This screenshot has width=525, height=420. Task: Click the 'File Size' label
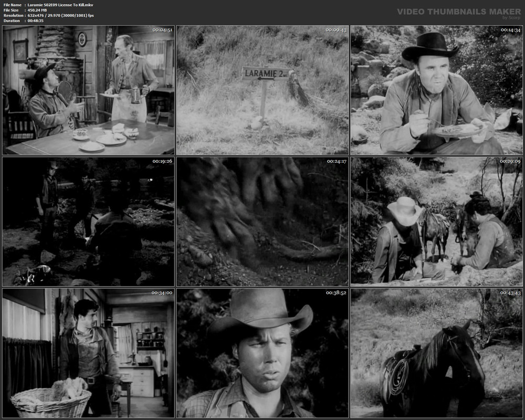point(11,10)
